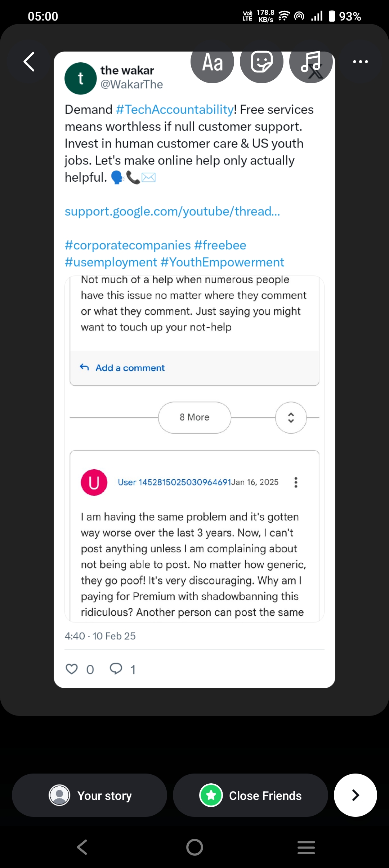Click the expand/collapse all arrows button
Screen dimensions: 389x868
point(291,417)
